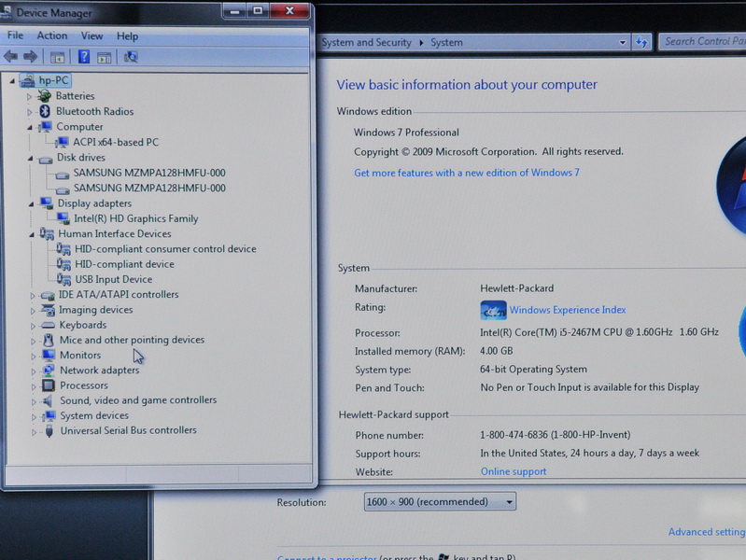Viewport: 746px width, 560px height.
Task: Click the Monitors icon
Action: point(49,355)
